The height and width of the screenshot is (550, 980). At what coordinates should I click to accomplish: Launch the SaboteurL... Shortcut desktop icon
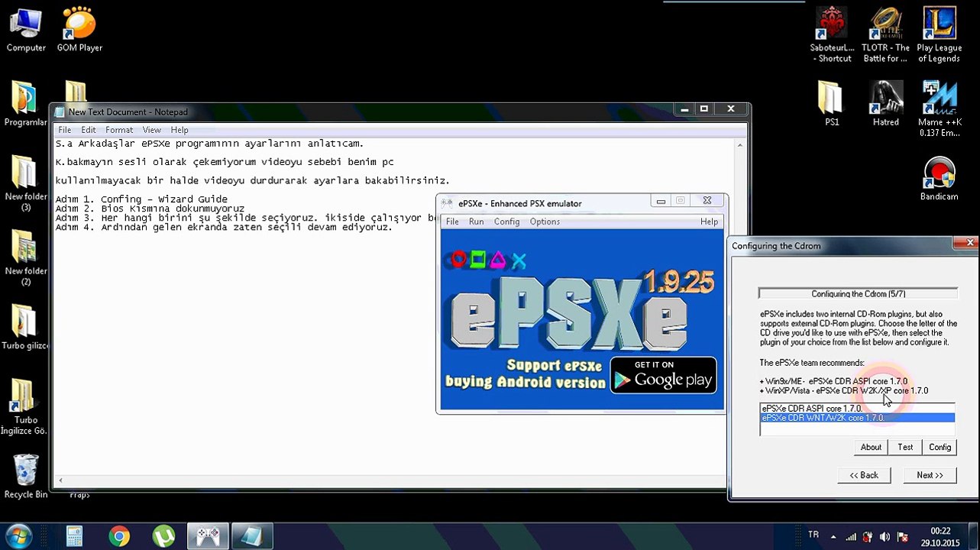pyautogui.click(x=832, y=35)
